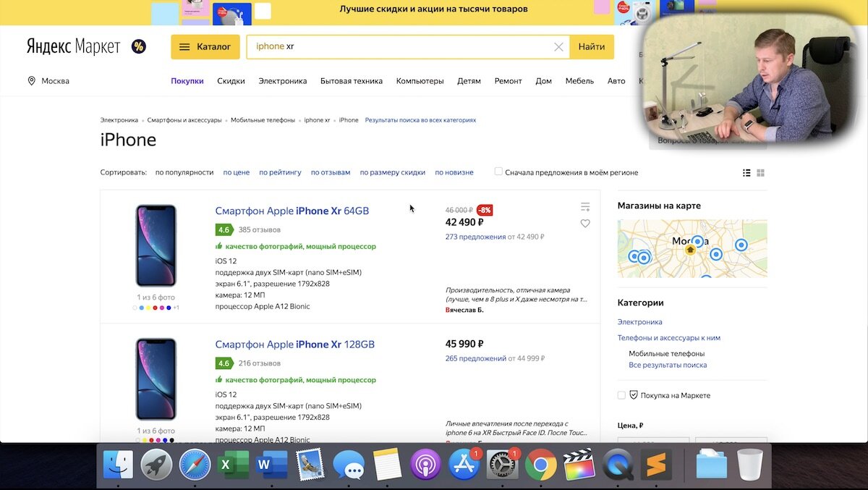View 216 отзывов for the 128GB model
The height and width of the screenshot is (490, 868).
pyautogui.click(x=260, y=363)
